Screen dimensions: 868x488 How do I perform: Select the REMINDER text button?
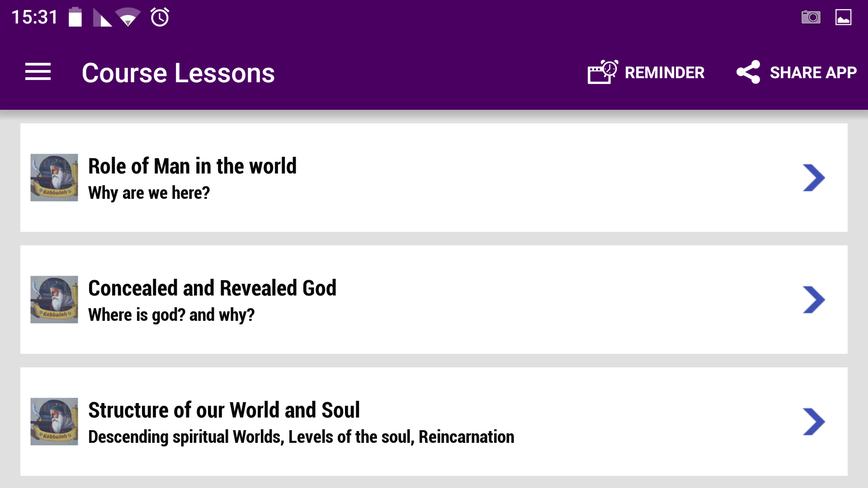tap(665, 72)
